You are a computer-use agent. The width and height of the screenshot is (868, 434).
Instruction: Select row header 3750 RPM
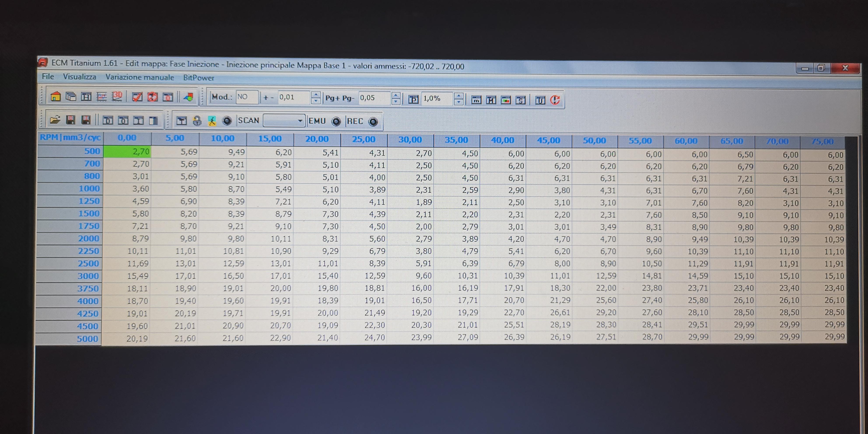[69, 289]
